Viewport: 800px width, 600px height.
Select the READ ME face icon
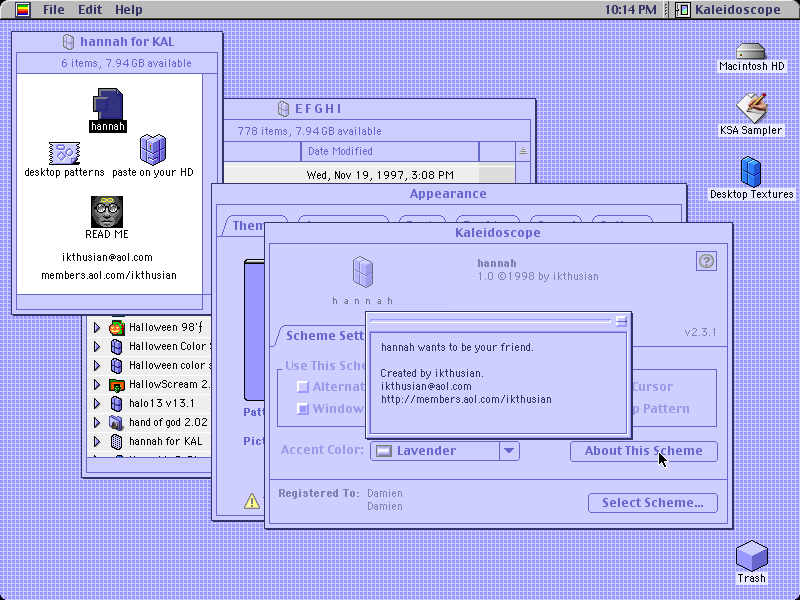point(107,212)
